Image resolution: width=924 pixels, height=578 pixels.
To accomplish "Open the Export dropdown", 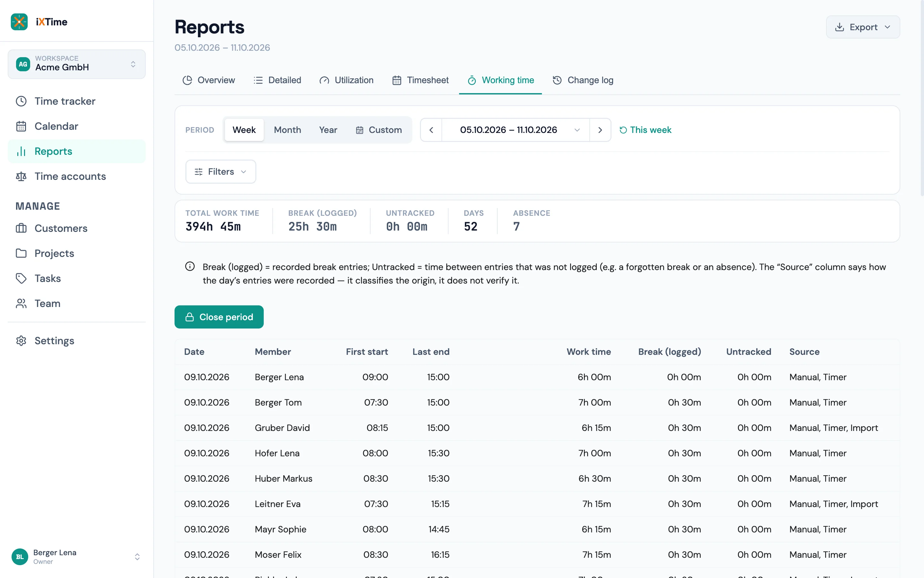I will click(x=863, y=27).
